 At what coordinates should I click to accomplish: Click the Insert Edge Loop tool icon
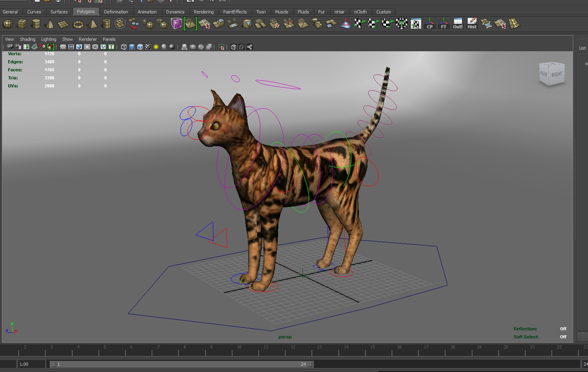(514, 24)
